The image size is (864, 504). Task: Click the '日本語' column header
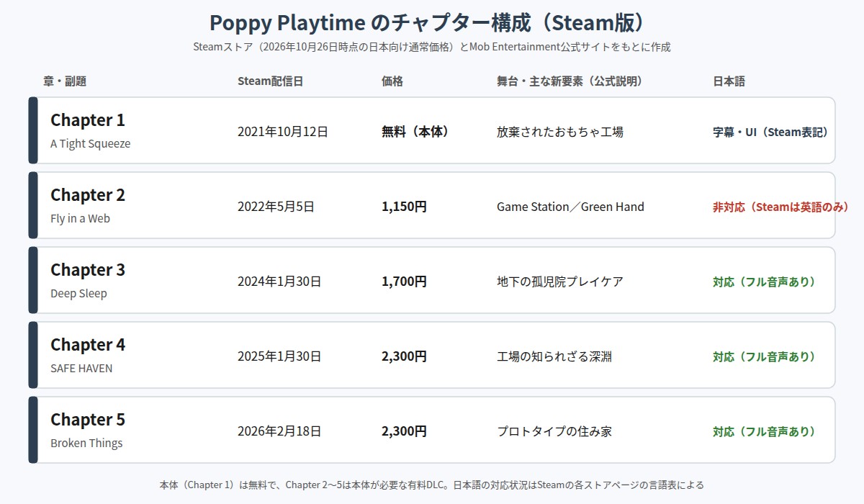(x=729, y=81)
